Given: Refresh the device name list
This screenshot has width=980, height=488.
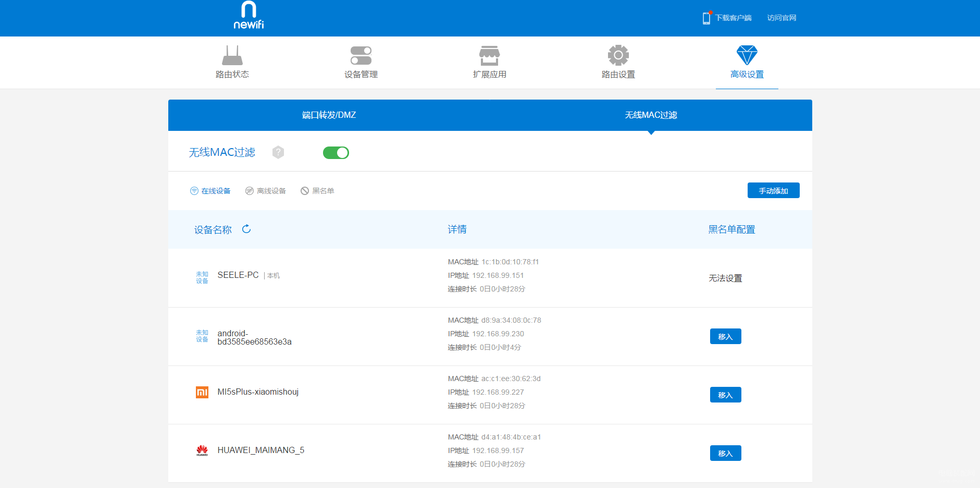Looking at the screenshot, I should pyautogui.click(x=246, y=229).
